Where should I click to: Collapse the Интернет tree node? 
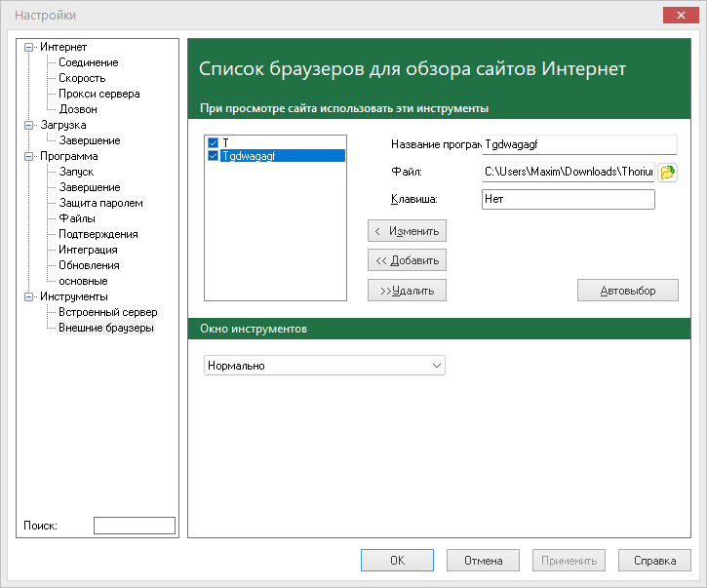click(x=29, y=47)
